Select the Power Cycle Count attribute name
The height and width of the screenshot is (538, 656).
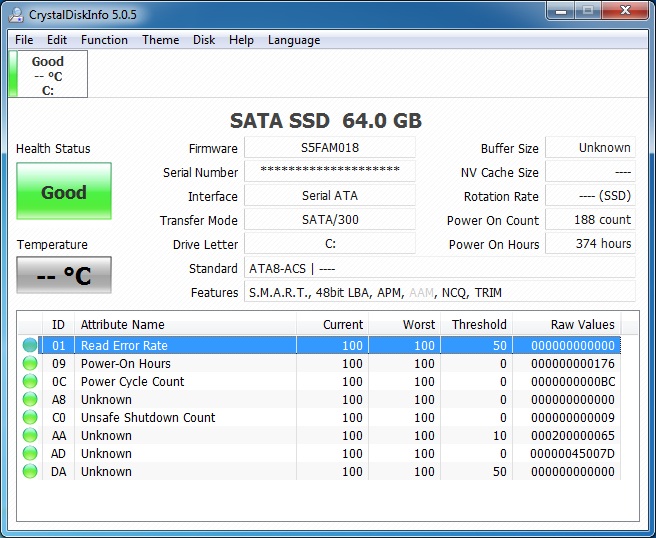(133, 382)
